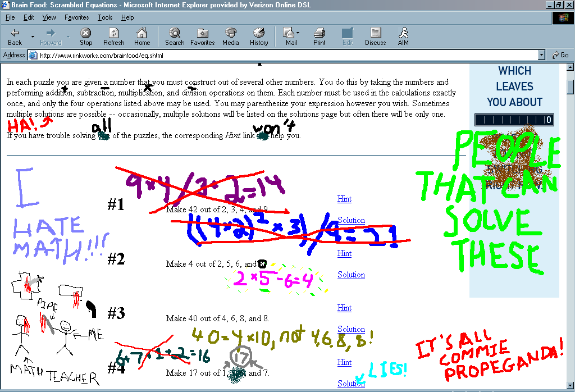The height and width of the screenshot is (392, 575).
Task: Expand the Back button dropdown arrow
Action: tap(32, 36)
